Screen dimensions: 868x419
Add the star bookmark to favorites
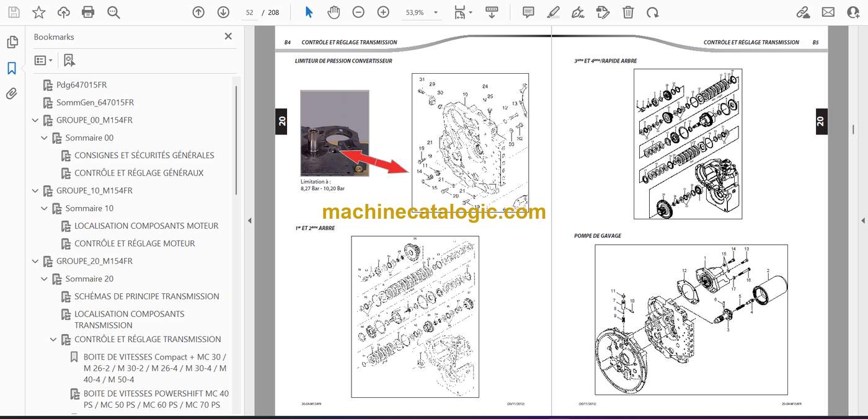(38, 12)
